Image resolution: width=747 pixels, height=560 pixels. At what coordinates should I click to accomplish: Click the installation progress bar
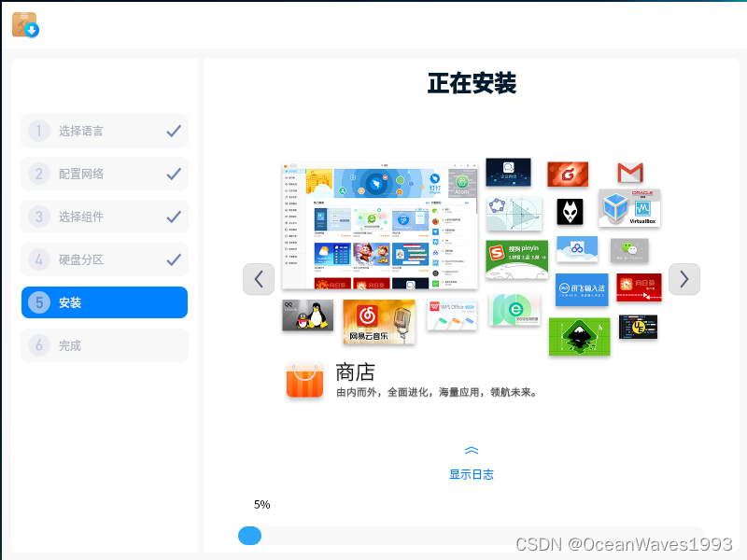(x=472, y=536)
